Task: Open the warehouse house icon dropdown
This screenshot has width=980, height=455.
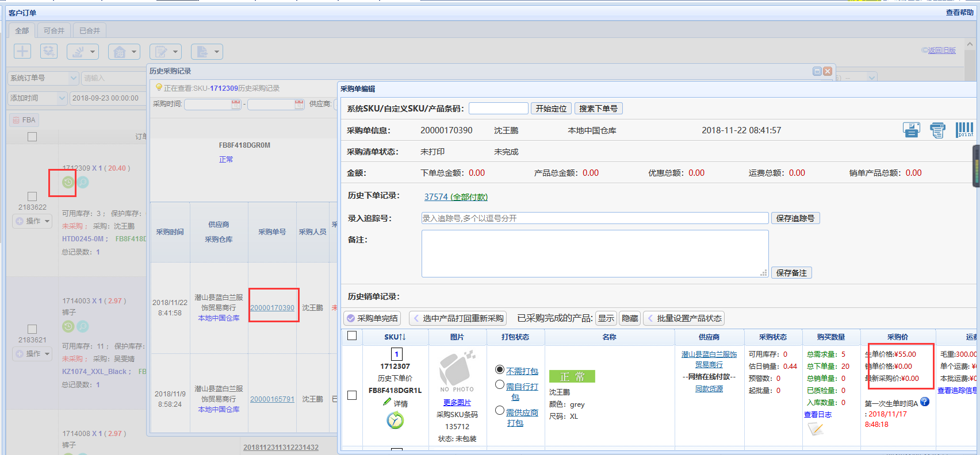Action: [x=124, y=52]
